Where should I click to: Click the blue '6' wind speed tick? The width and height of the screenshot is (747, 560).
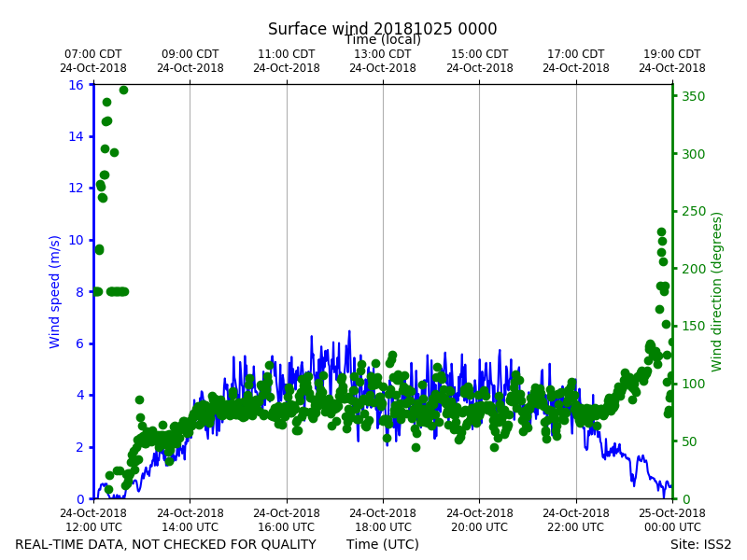(x=79, y=343)
